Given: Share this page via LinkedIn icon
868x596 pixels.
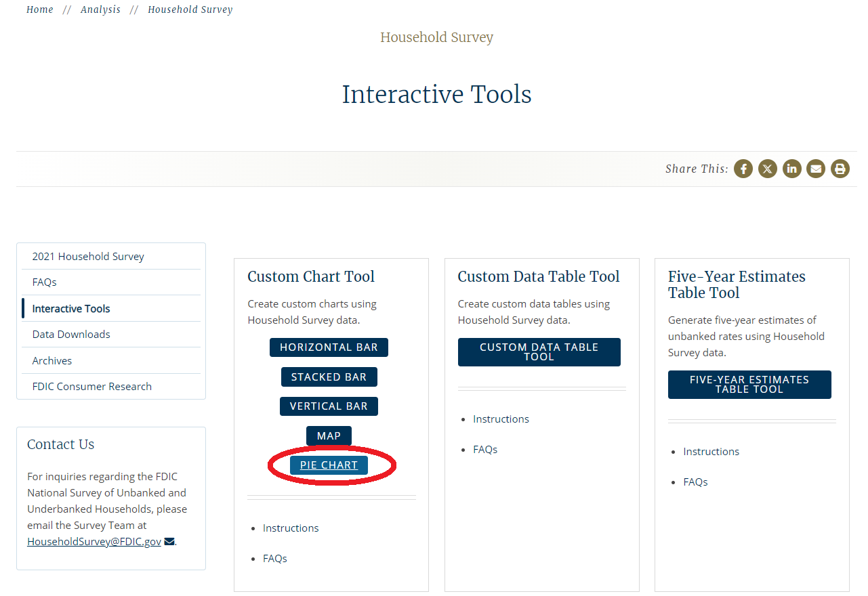Looking at the screenshot, I should (791, 169).
